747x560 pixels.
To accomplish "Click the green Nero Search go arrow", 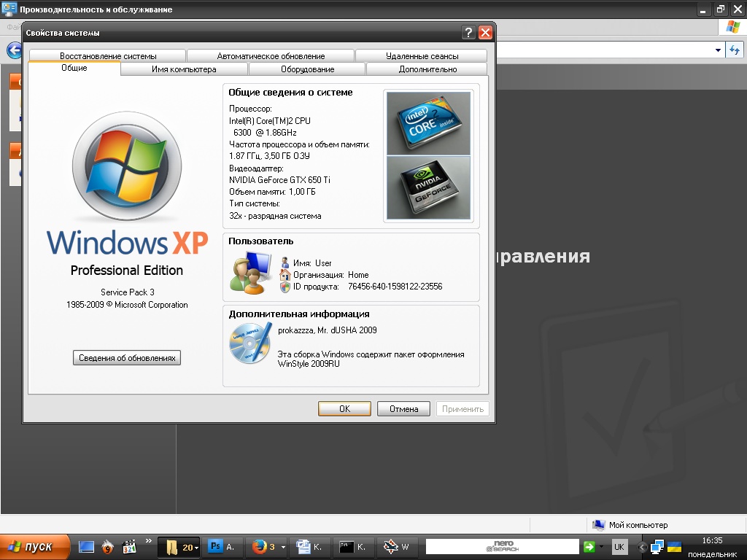I will [589, 547].
